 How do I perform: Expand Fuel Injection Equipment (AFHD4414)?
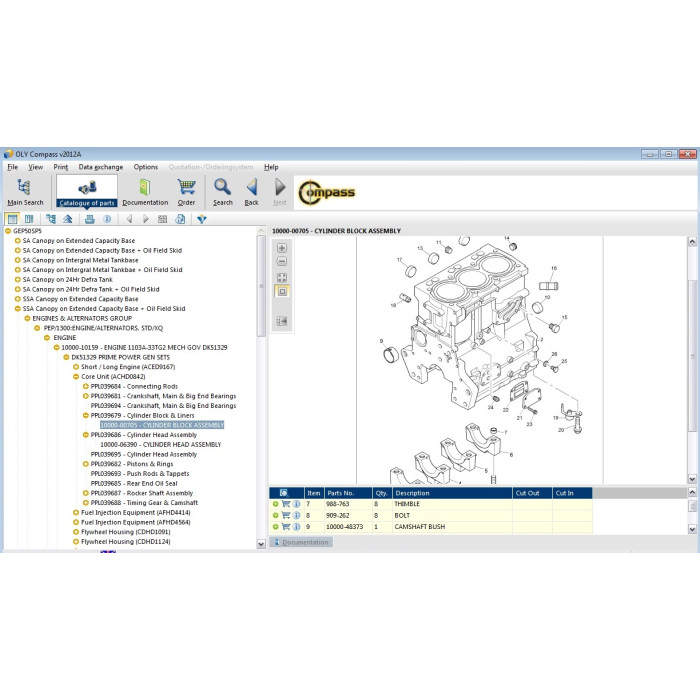(x=76, y=512)
